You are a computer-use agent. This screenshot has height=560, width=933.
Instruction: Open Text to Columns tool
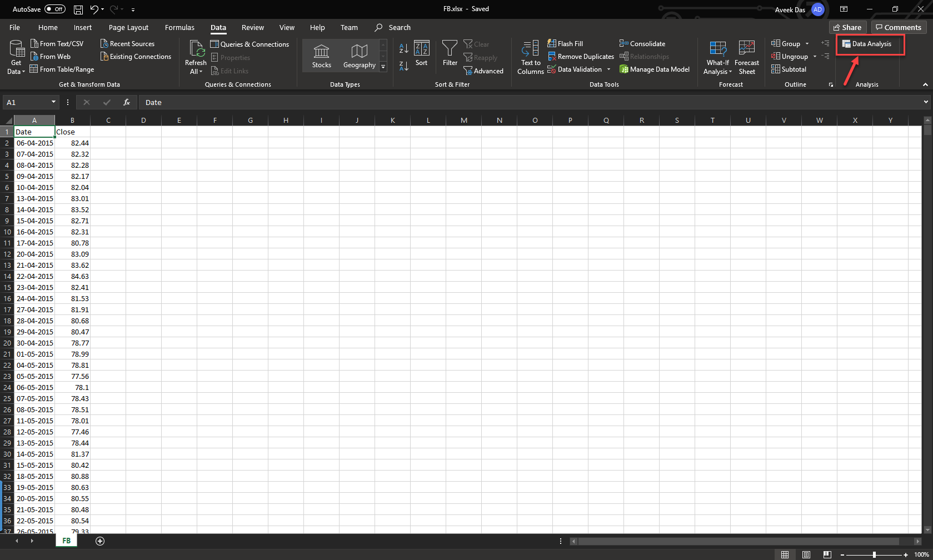[x=530, y=57]
